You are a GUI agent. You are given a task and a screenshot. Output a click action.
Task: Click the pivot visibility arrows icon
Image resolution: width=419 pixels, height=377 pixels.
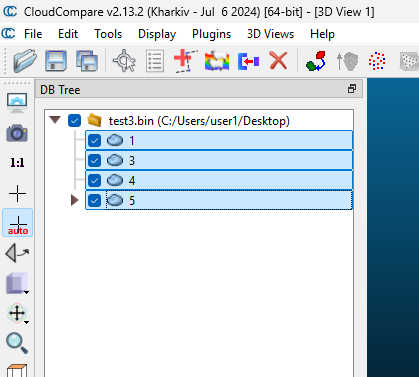click(x=17, y=313)
